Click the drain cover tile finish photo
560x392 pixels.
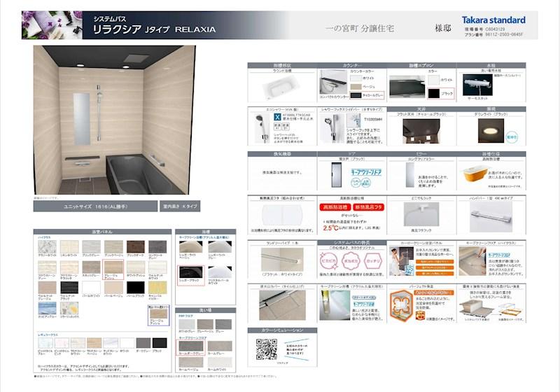[x=282, y=305]
